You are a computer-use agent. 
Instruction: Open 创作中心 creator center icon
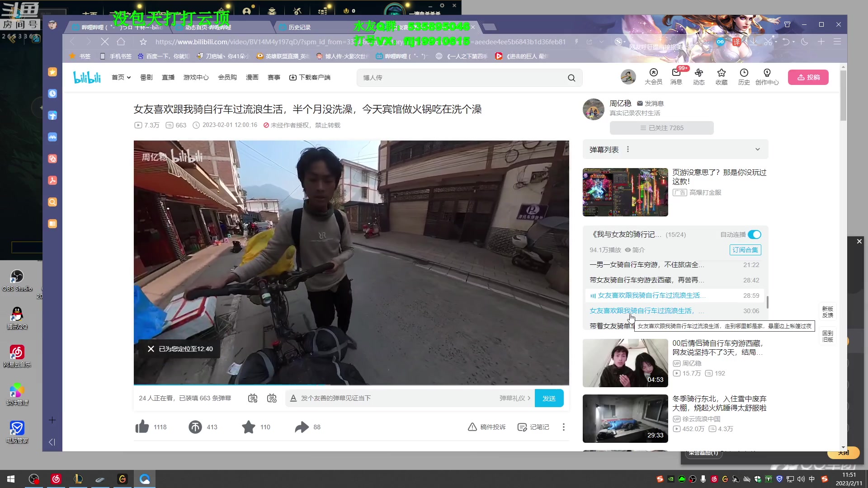pyautogui.click(x=767, y=77)
